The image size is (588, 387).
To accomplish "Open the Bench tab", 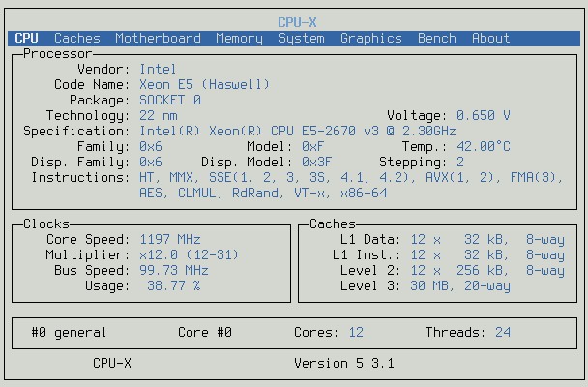I will coord(437,39).
